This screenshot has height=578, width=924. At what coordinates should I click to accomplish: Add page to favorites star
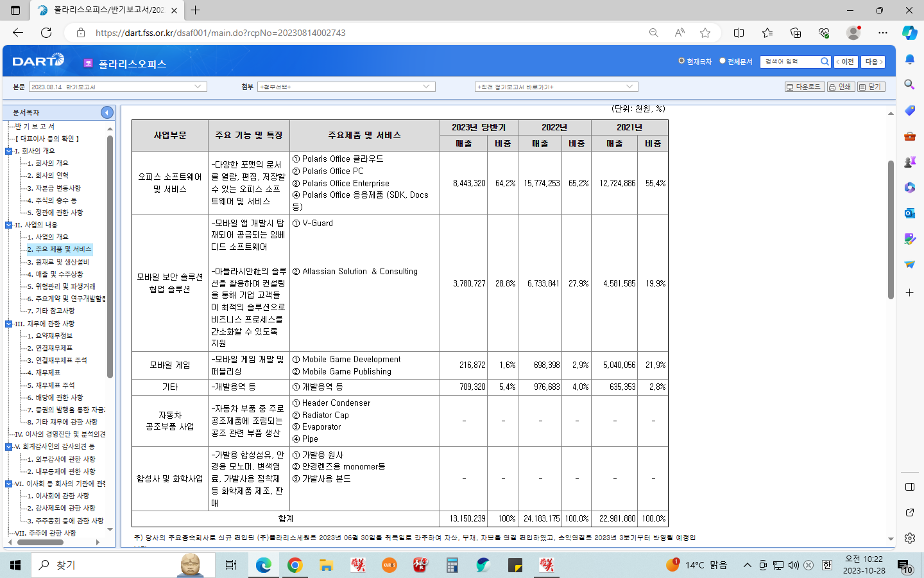pyautogui.click(x=705, y=33)
